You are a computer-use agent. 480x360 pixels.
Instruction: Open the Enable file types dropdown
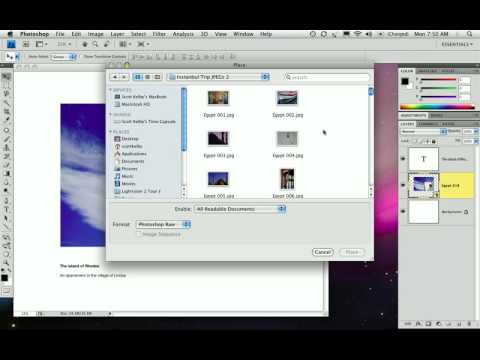(x=240, y=209)
